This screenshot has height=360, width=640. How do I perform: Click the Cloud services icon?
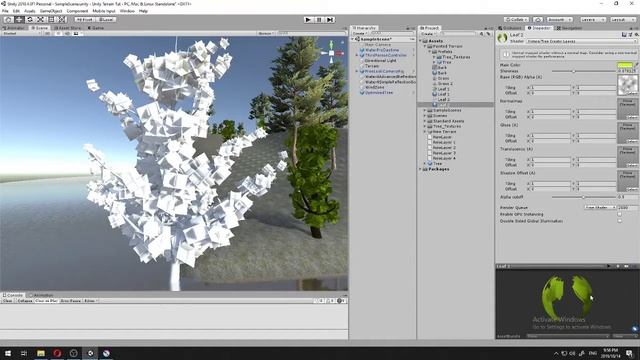538,19
